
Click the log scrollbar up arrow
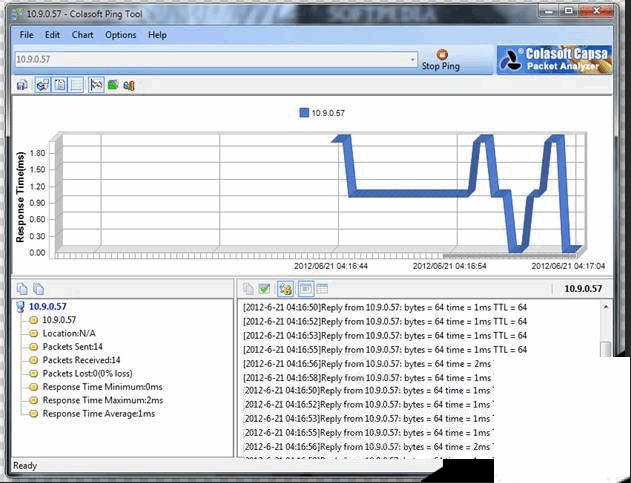coord(606,307)
